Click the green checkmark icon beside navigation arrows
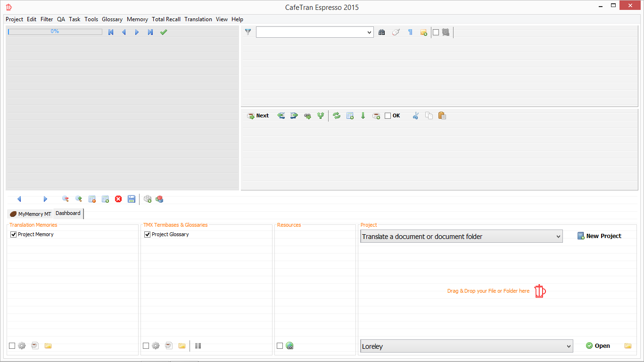 [x=164, y=32]
